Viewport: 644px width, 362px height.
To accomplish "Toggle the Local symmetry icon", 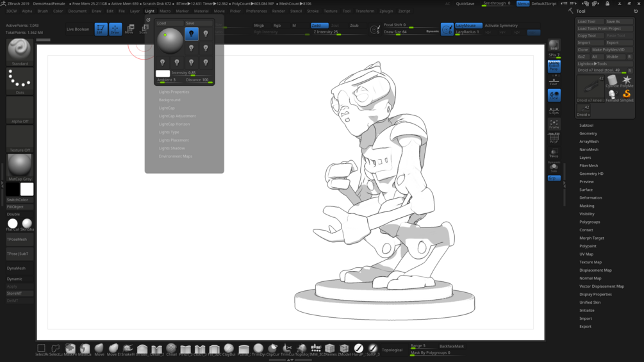I will point(554,95).
